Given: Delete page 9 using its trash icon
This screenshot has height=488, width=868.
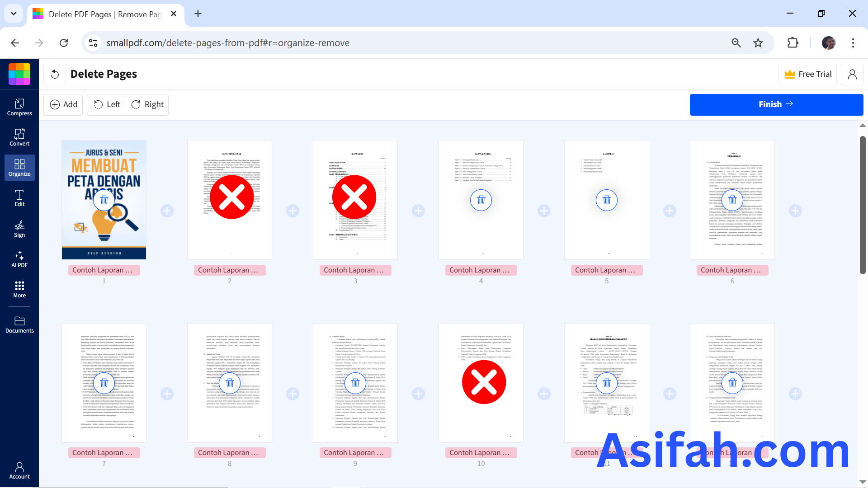Looking at the screenshot, I should (355, 383).
